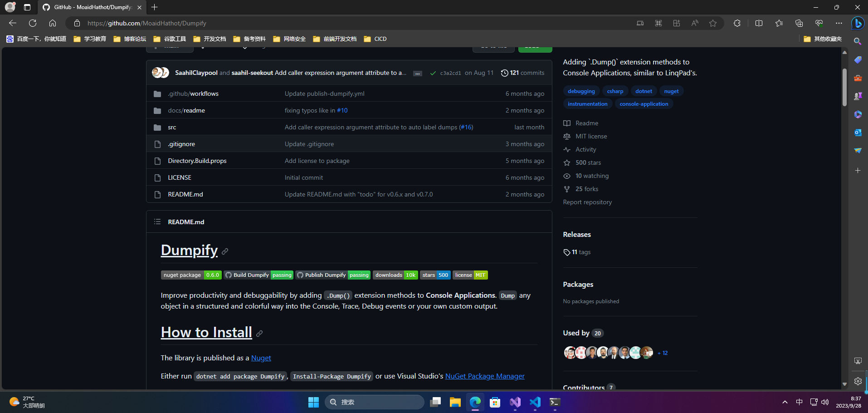Open the 其他收藏夹 folder
The width and height of the screenshot is (868, 413).
(823, 39)
